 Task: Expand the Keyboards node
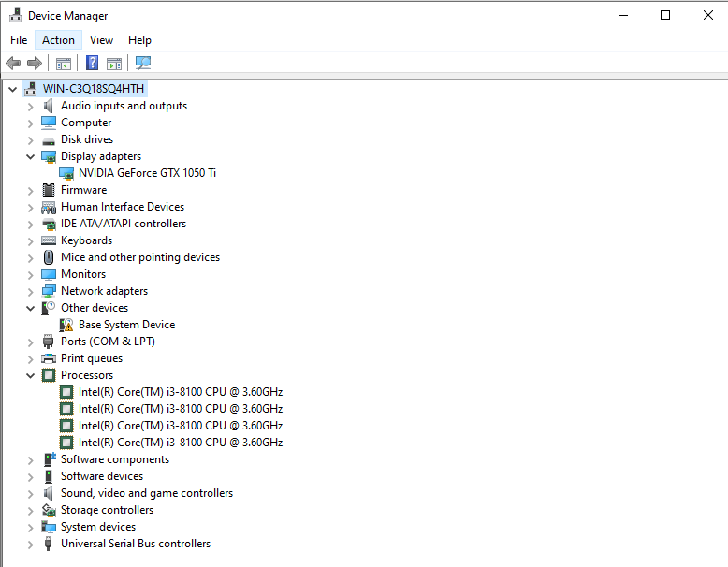tap(30, 241)
